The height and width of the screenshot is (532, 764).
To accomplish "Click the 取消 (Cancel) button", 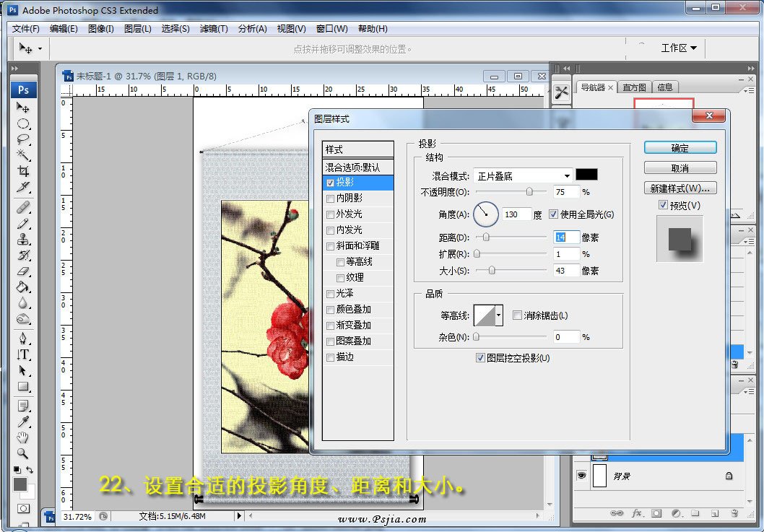I will click(x=680, y=168).
